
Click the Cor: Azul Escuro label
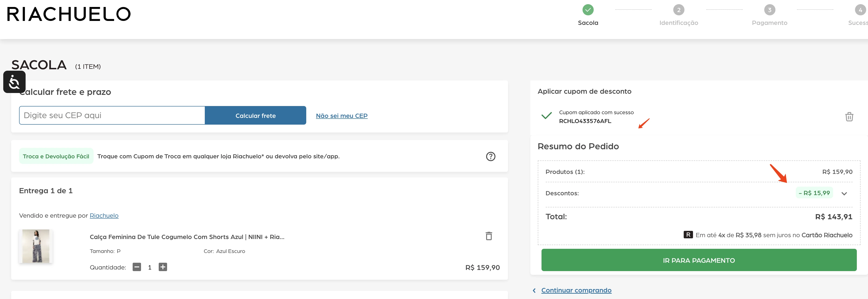coord(224,251)
